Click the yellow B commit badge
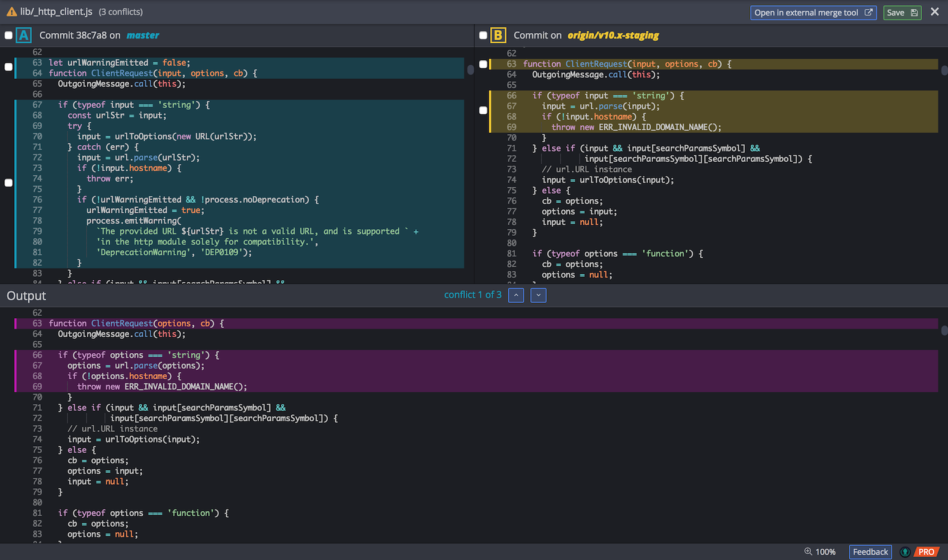 tap(498, 36)
